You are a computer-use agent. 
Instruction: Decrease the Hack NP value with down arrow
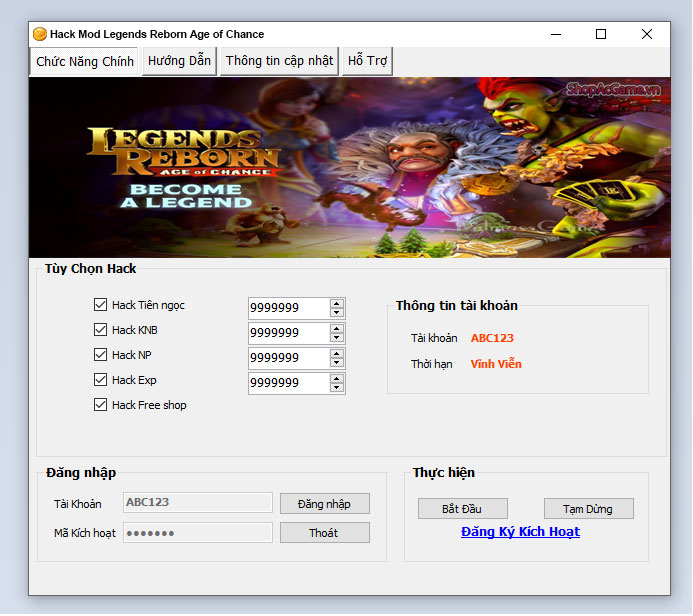336,362
